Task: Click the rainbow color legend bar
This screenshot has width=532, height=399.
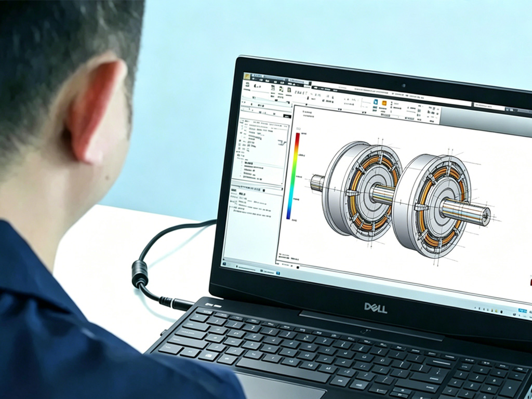Action: point(293,176)
